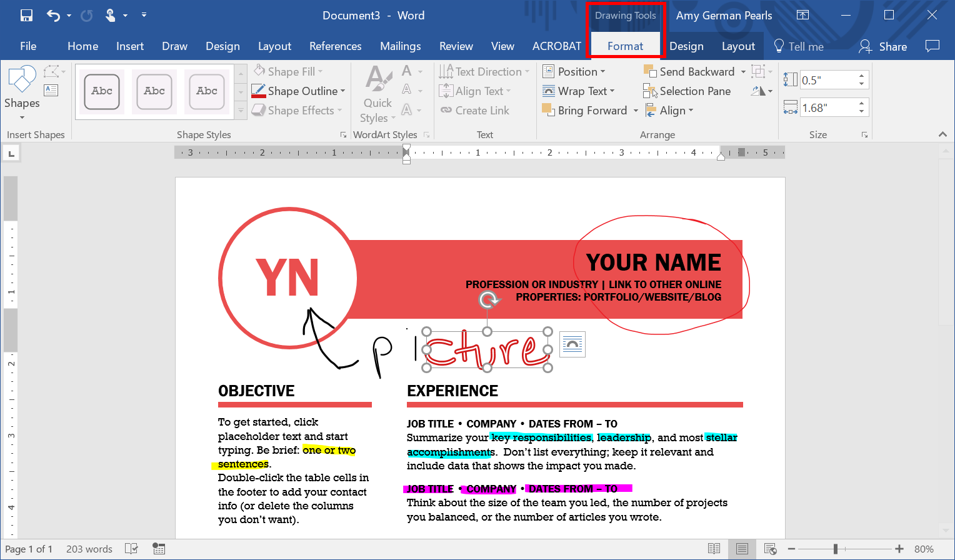Edit the shape height value field
Screen dimensions: 955x560
[829, 79]
